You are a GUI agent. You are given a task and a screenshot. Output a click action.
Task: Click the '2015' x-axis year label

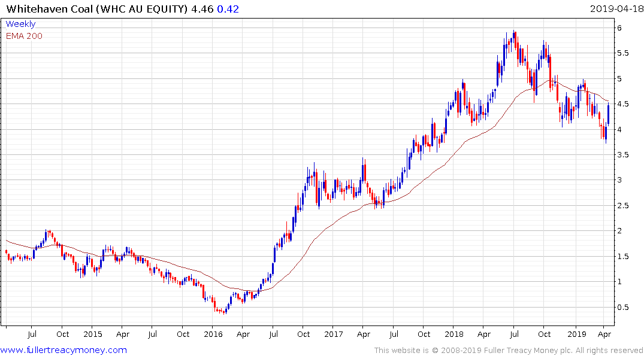(92, 334)
